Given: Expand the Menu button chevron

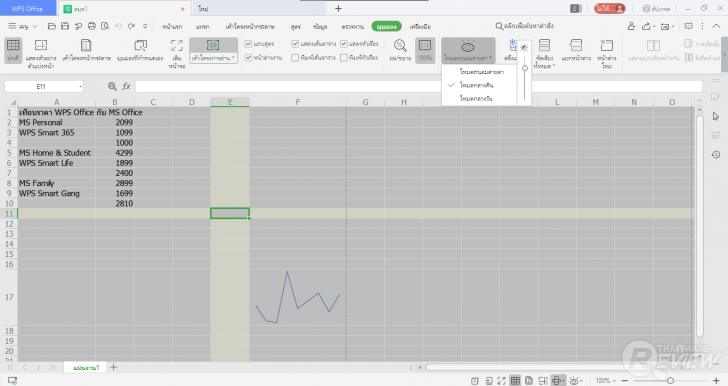Looking at the screenshot, I should point(35,26).
